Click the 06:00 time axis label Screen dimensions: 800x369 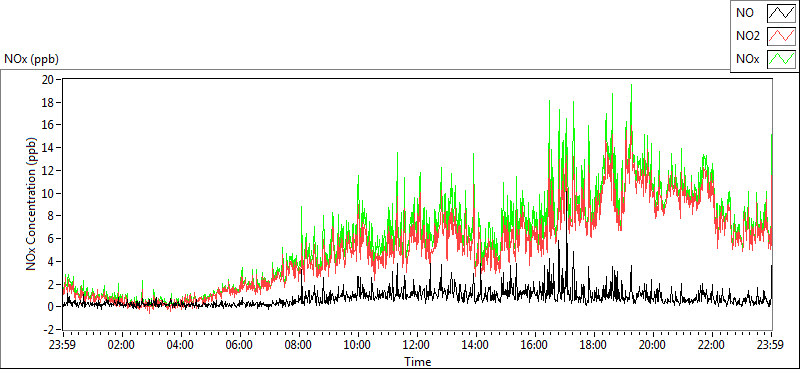tap(239, 344)
